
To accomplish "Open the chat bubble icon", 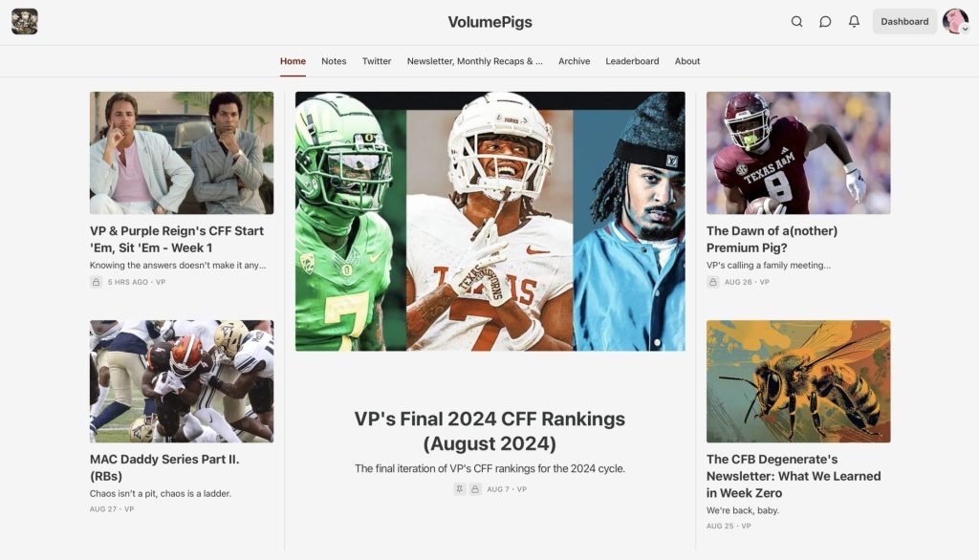I will 825,21.
